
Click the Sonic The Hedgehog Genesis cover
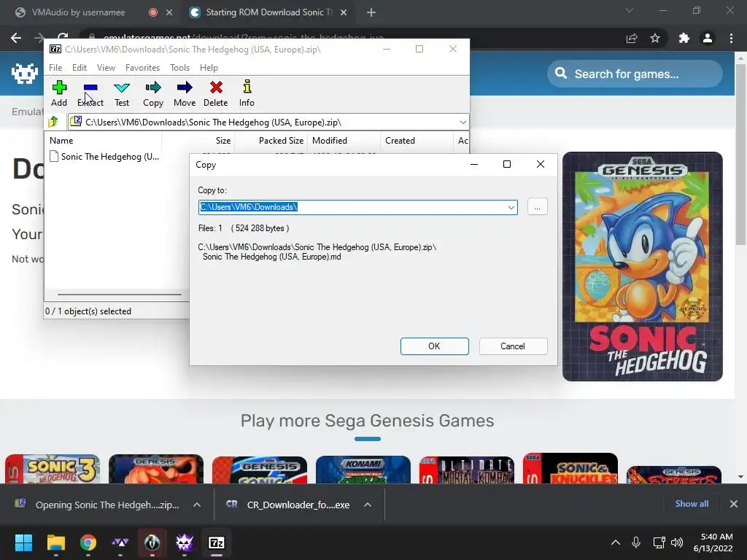(642, 266)
